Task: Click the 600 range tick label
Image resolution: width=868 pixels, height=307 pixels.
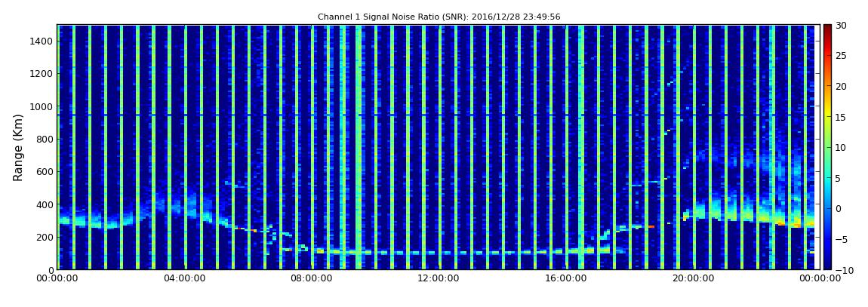Action: (x=45, y=172)
